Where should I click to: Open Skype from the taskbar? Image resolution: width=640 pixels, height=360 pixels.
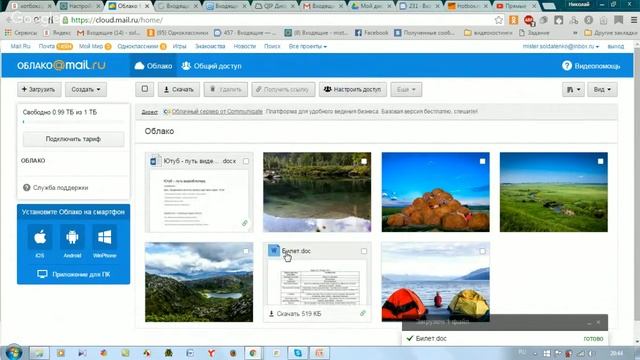tap(298, 353)
